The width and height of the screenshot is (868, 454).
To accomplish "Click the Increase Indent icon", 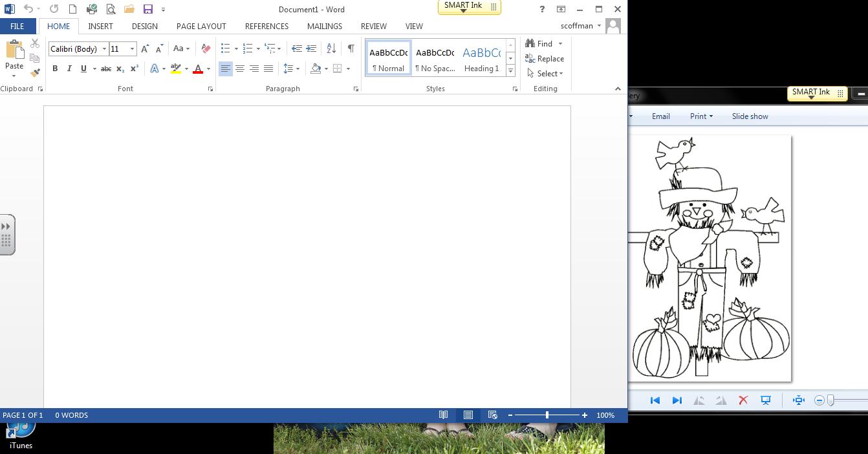I will [x=311, y=49].
